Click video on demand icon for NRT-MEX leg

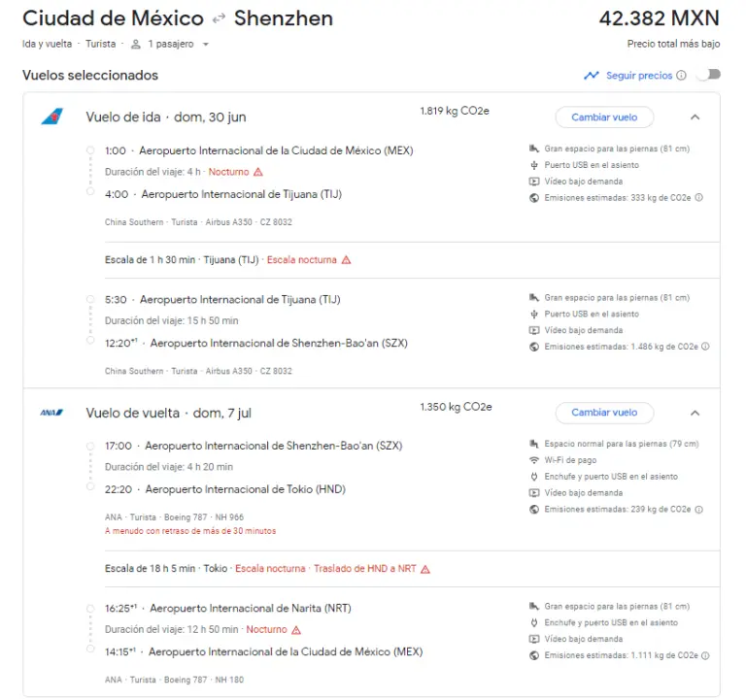534,639
